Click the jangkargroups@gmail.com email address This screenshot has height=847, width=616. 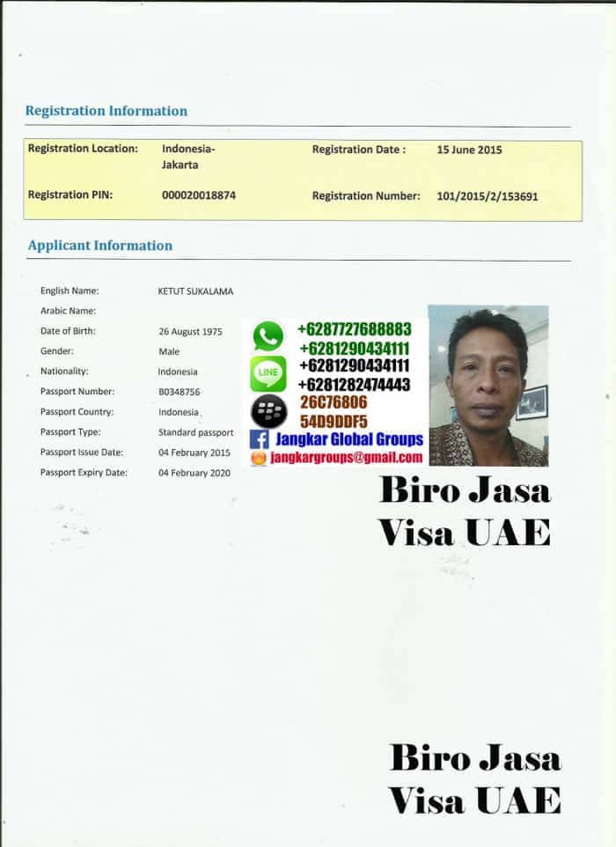(346, 458)
